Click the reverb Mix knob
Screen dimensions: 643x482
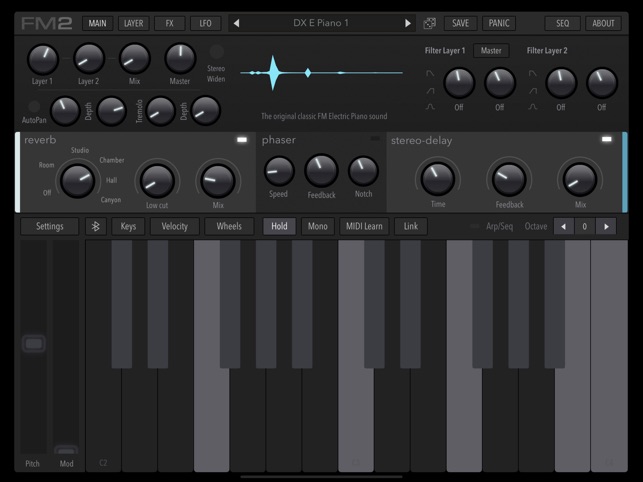218,181
